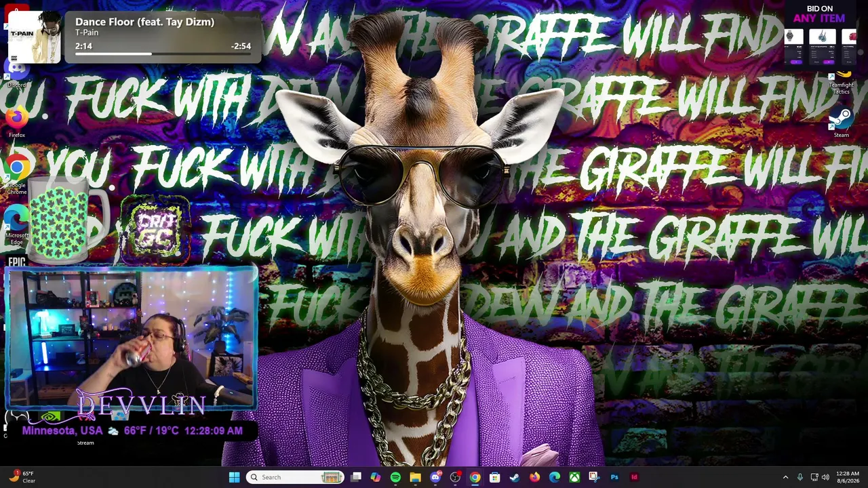
Task: Click the taskbar Search box
Action: (x=296, y=477)
